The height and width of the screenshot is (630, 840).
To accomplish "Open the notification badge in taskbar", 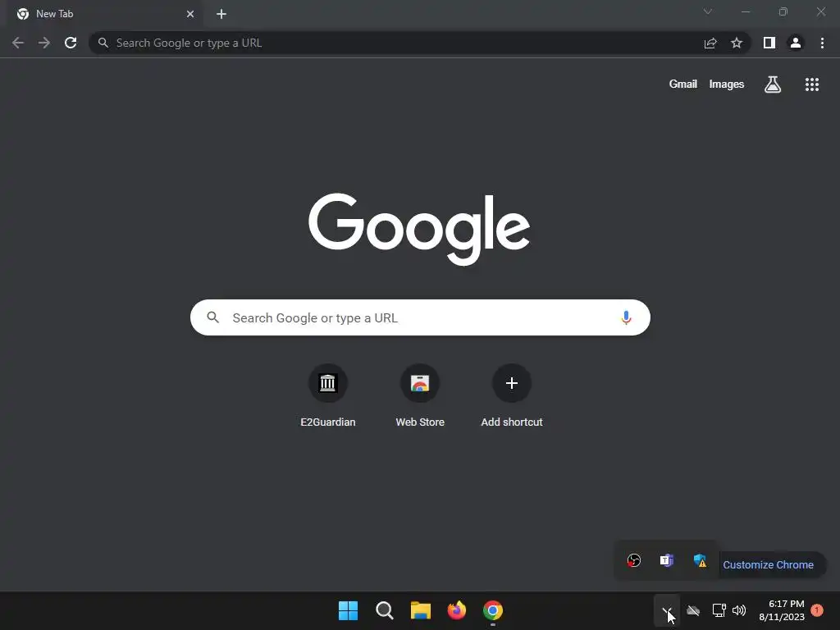I will [x=817, y=609].
